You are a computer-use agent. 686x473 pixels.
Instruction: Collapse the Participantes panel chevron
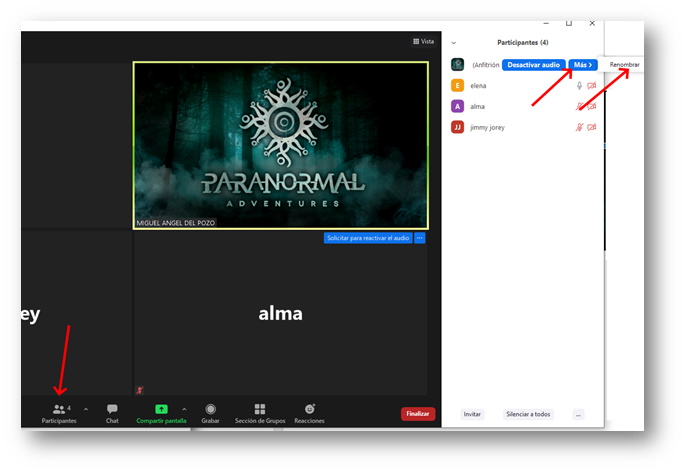pyautogui.click(x=454, y=43)
